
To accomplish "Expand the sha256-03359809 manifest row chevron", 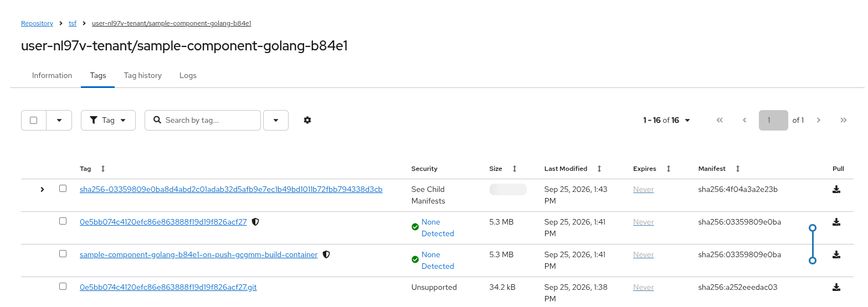I will 42,190.
